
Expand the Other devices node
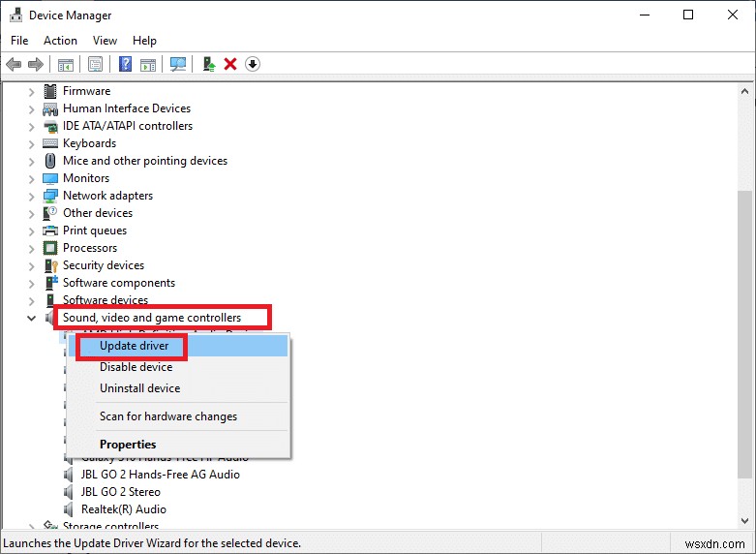pos(31,214)
